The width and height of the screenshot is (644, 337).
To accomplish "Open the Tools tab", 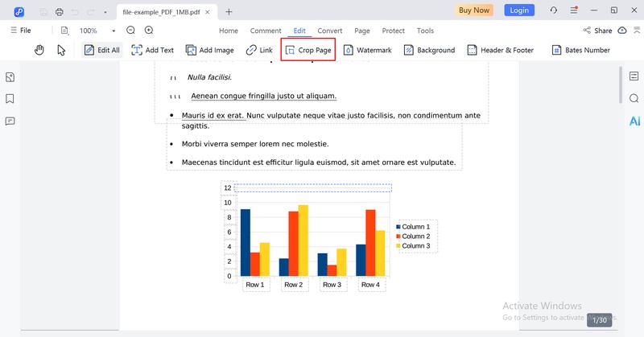I will (x=425, y=31).
